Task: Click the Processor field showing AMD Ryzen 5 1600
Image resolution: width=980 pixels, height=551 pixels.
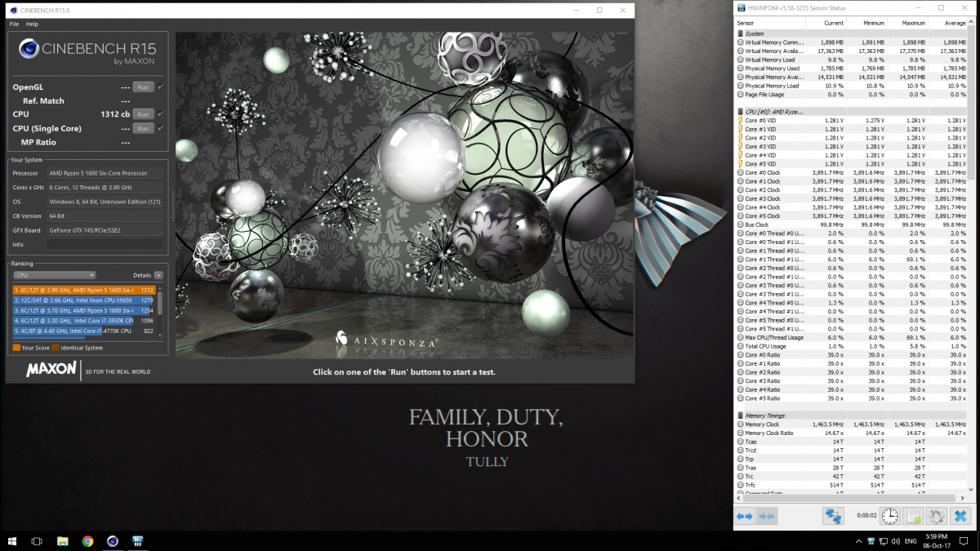Action: [105, 173]
